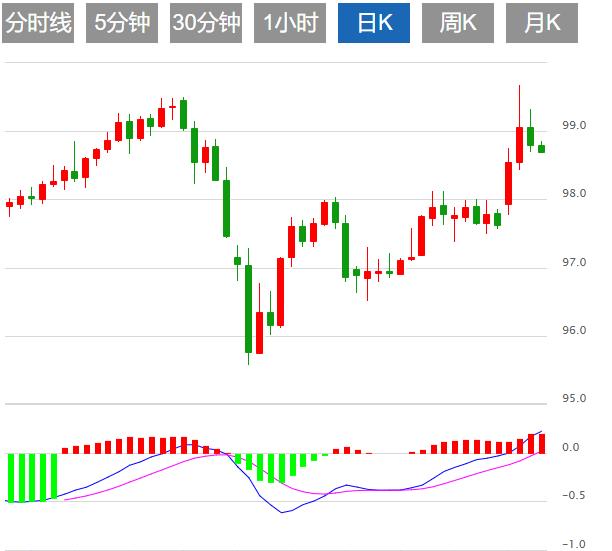
Task: Click the 0.0 MACD axis label
Action: coord(571,447)
